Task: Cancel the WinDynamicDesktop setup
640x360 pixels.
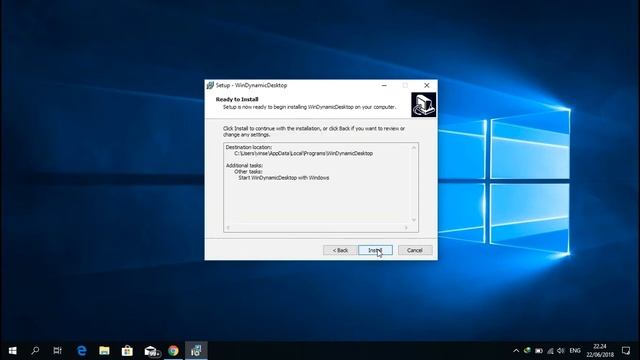Action: point(415,250)
